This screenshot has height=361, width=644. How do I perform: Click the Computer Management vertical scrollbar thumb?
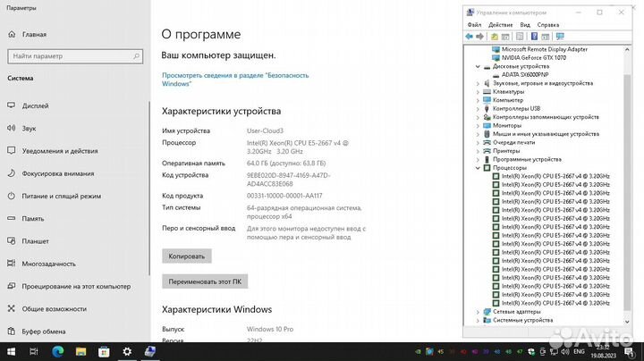[627, 192]
